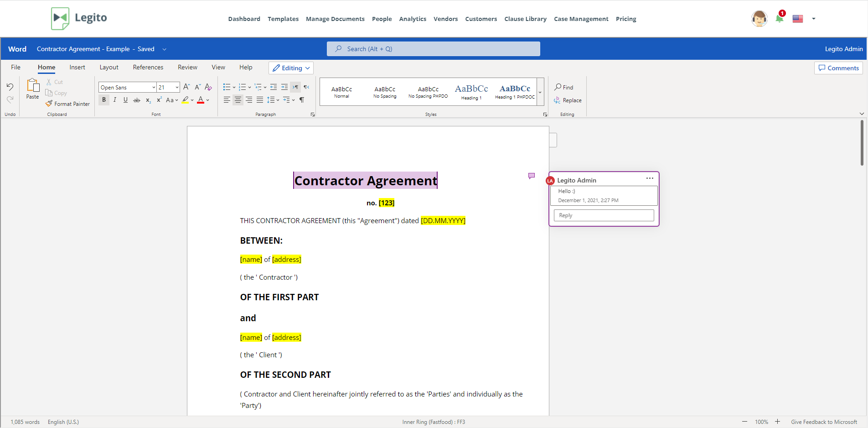Switch to the References tab
The width and height of the screenshot is (868, 428).
pyautogui.click(x=148, y=67)
